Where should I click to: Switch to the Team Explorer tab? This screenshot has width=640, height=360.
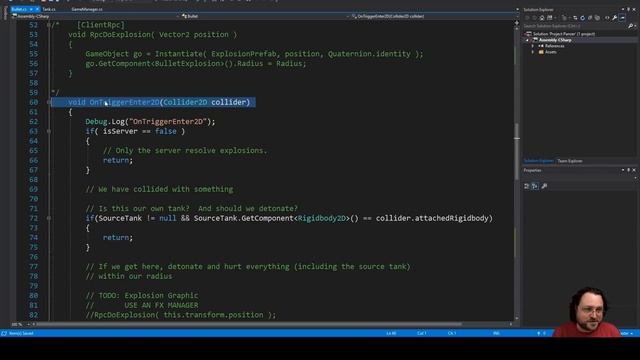tap(570, 161)
